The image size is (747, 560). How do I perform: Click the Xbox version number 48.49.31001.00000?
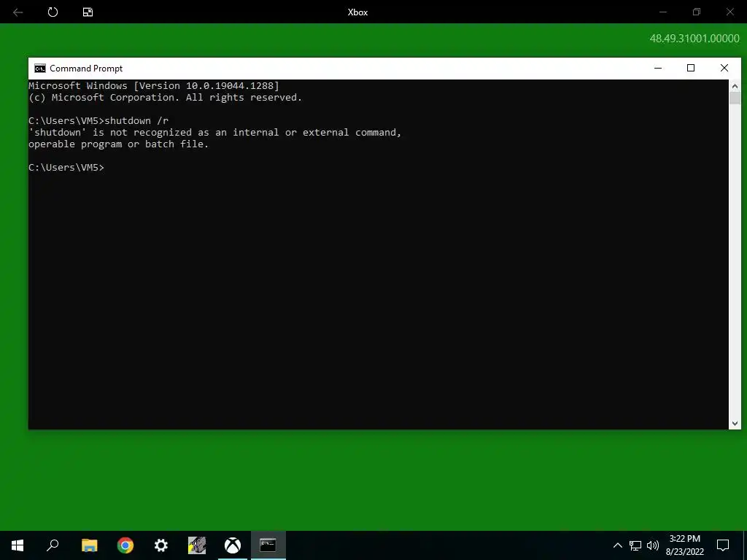(x=694, y=39)
